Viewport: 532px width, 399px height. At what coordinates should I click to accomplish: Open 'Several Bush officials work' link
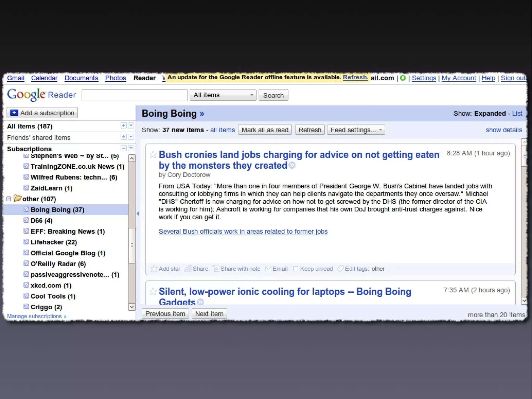(x=243, y=231)
